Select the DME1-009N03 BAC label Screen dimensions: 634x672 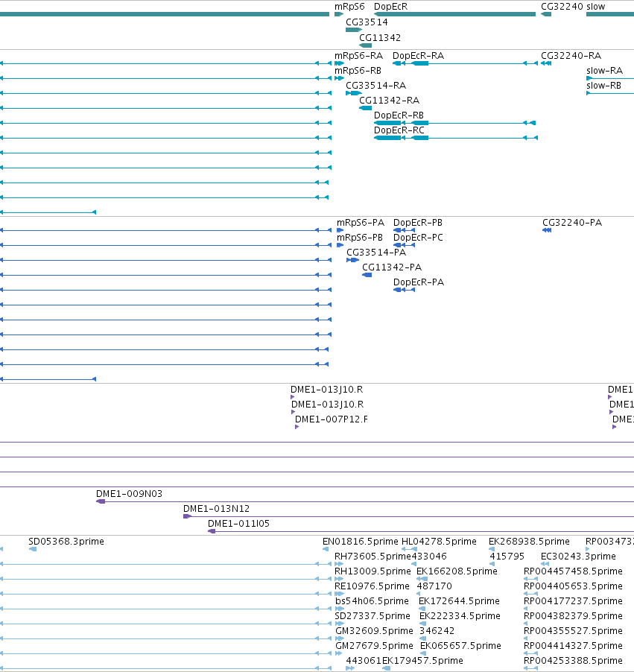129,494
